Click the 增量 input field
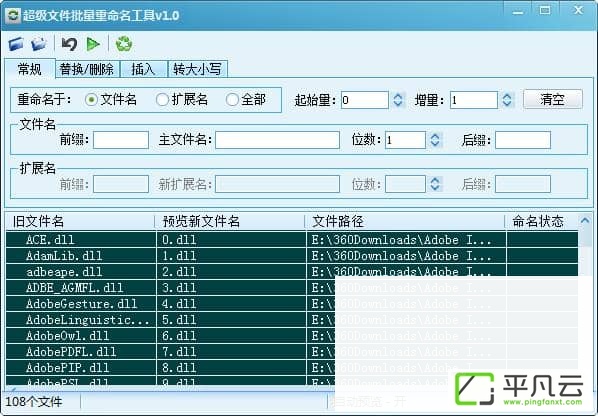This screenshot has width=598, height=416. [474, 100]
